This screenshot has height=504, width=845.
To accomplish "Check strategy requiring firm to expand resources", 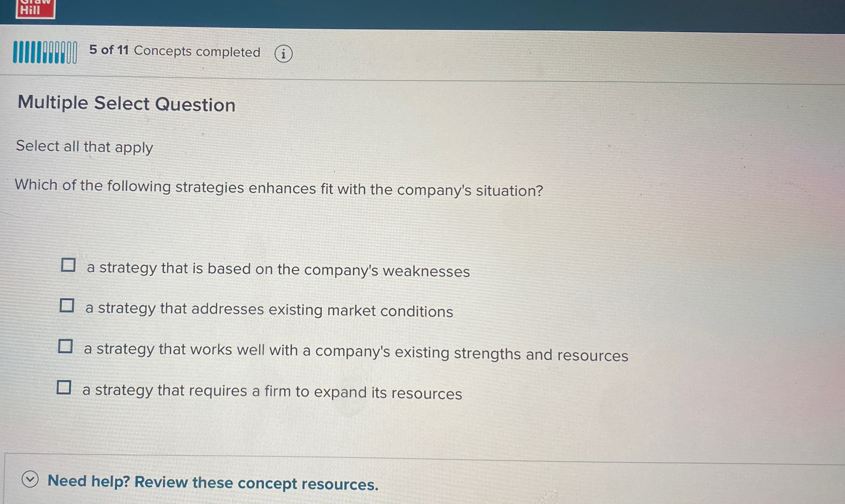I will (64, 387).
